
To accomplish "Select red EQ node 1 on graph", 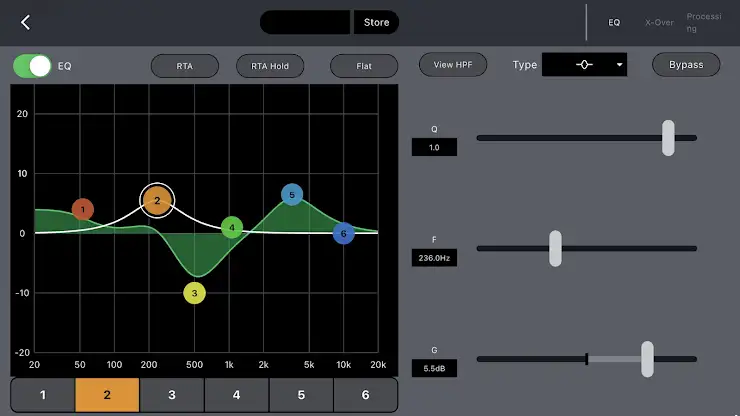I will [x=83, y=209].
